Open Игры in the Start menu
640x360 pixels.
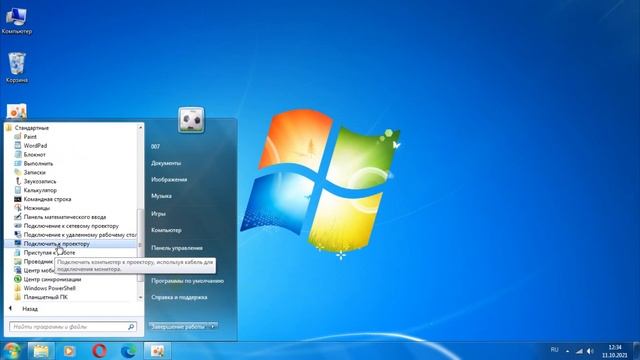[x=158, y=213]
